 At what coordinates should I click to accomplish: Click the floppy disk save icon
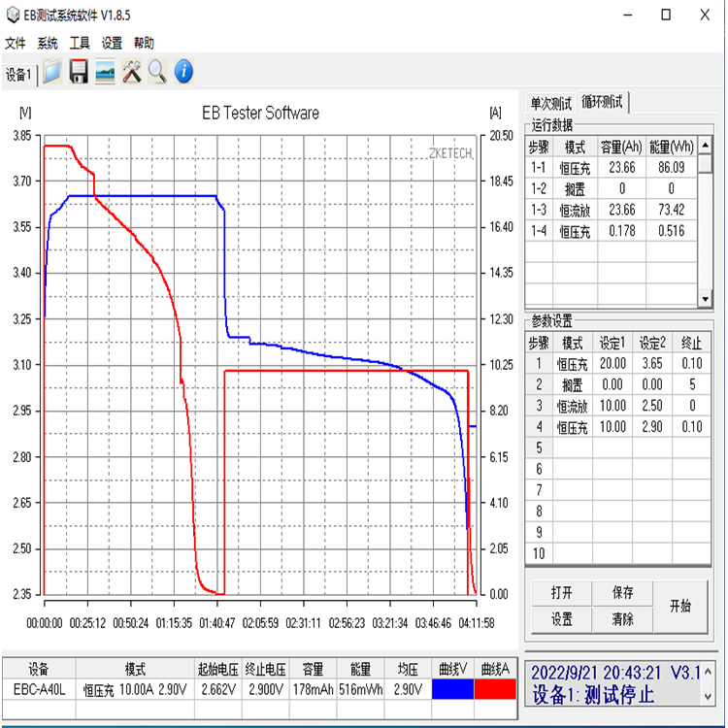click(x=79, y=72)
